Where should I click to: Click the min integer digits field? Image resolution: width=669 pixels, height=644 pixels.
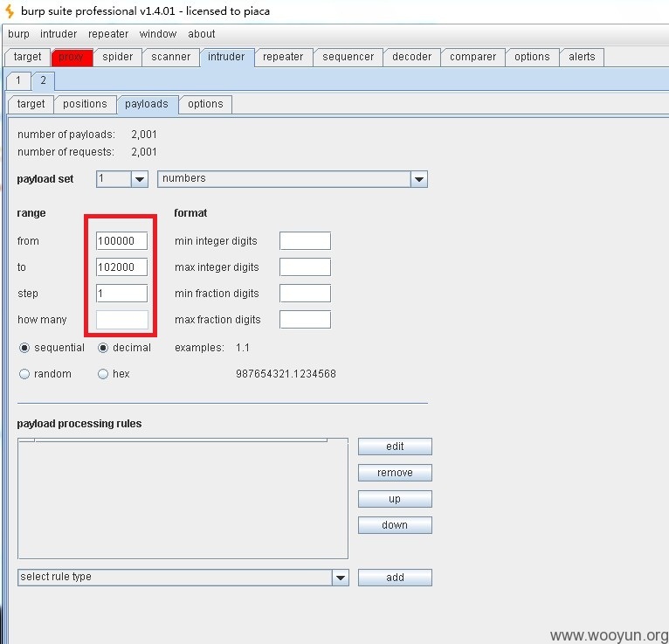305,241
